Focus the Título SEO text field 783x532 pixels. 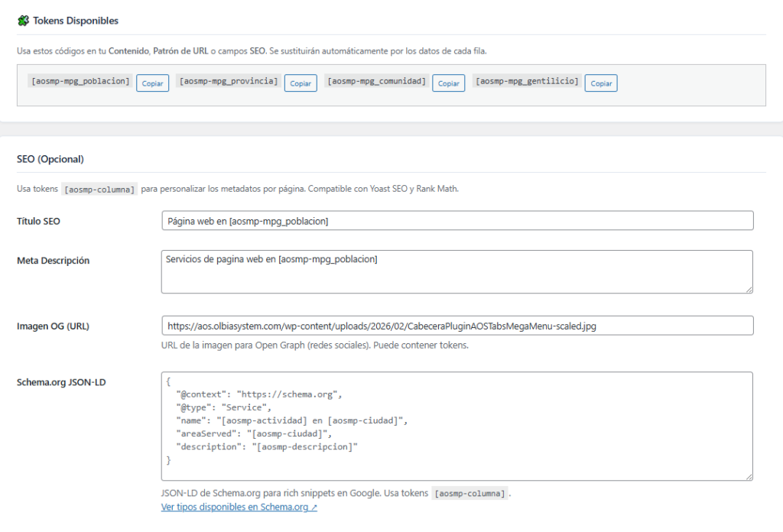click(x=456, y=221)
